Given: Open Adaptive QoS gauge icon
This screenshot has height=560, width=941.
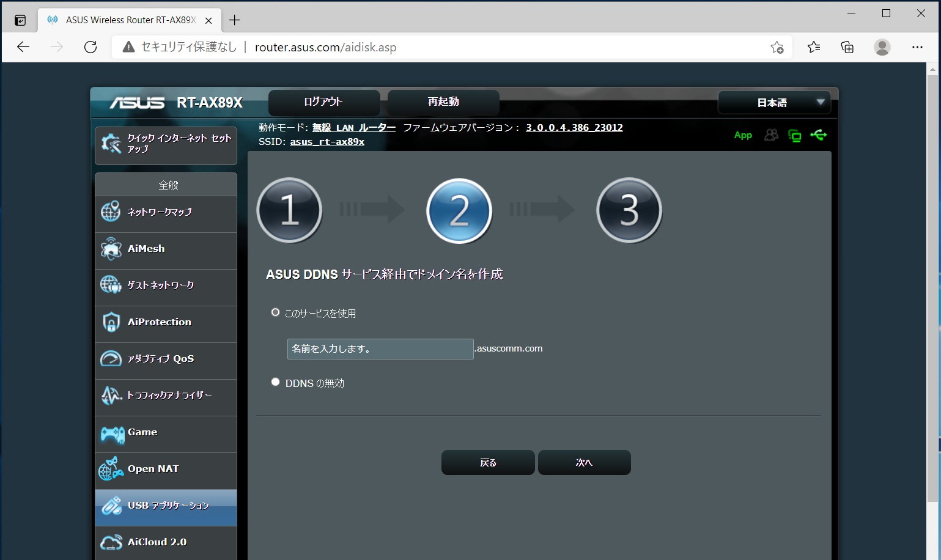Looking at the screenshot, I should 111,358.
